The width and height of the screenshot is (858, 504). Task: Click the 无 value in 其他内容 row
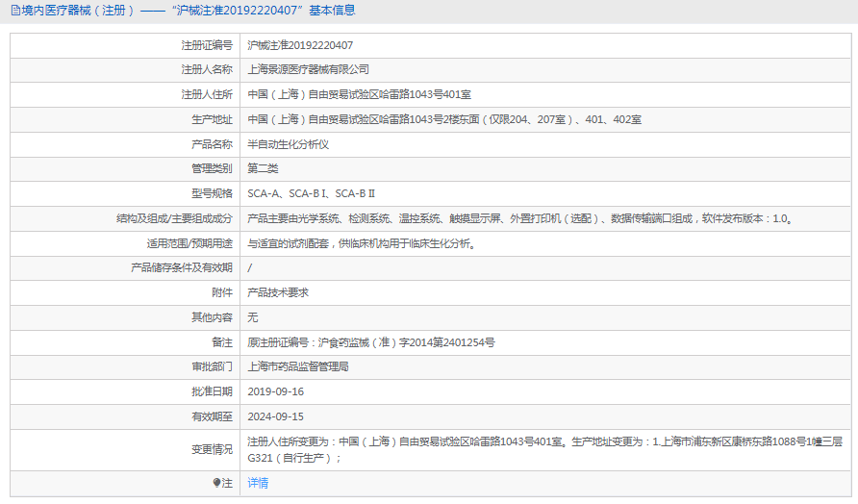pos(252,317)
